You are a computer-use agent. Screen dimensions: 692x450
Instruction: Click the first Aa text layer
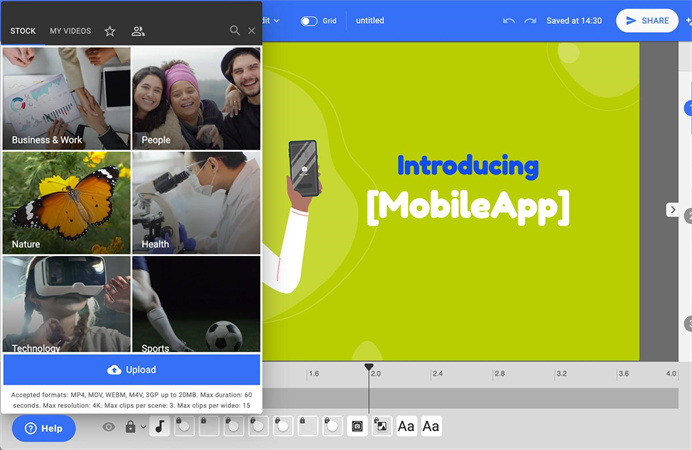tap(406, 427)
